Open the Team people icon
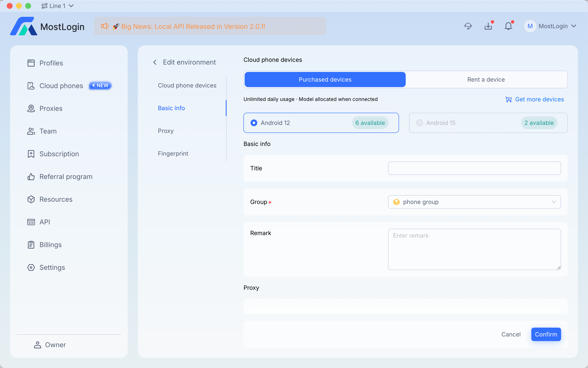The width and height of the screenshot is (588, 368). 31,131
